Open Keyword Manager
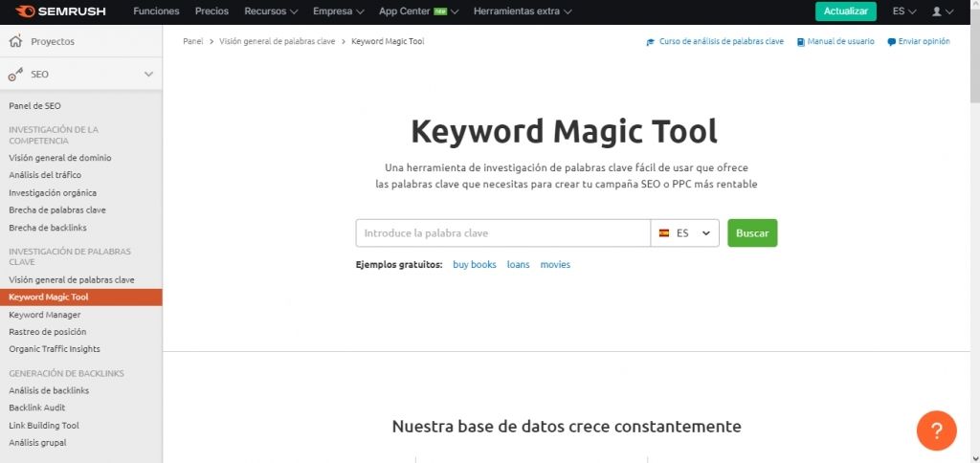Image resolution: width=980 pixels, height=463 pixels. 44,315
